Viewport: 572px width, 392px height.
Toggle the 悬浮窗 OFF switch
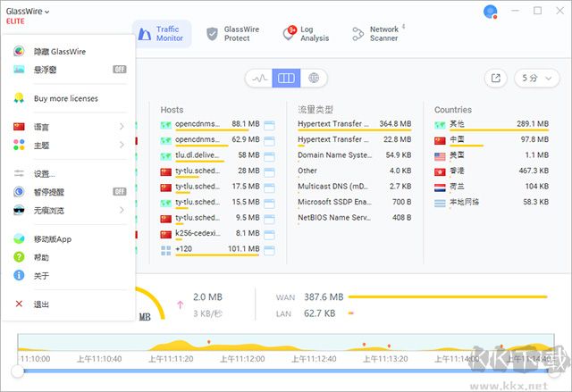(x=119, y=69)
